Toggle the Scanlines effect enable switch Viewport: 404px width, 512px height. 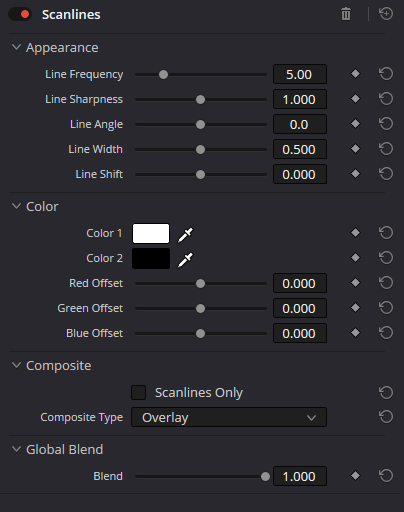pos(20,14)
